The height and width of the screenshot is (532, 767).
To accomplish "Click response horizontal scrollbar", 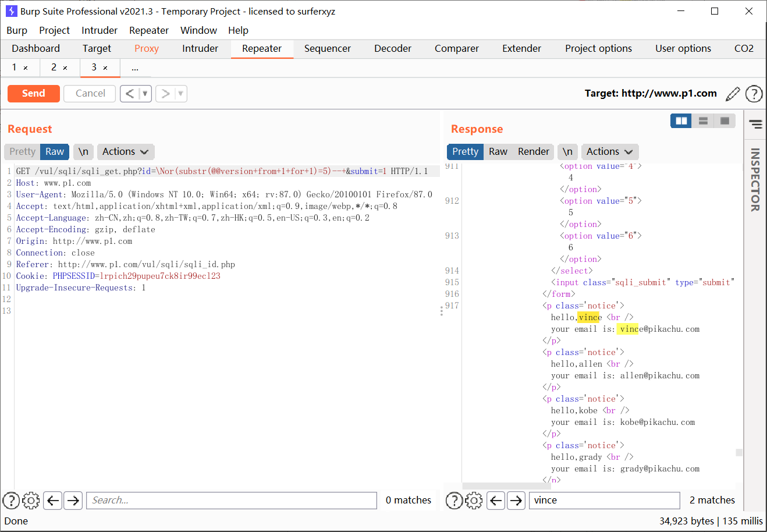I will (506, 485).
